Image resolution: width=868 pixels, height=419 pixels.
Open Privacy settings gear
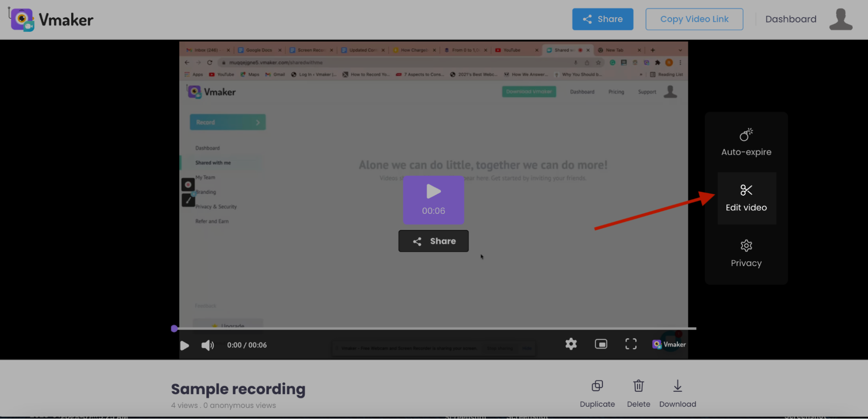click(746, 253)
